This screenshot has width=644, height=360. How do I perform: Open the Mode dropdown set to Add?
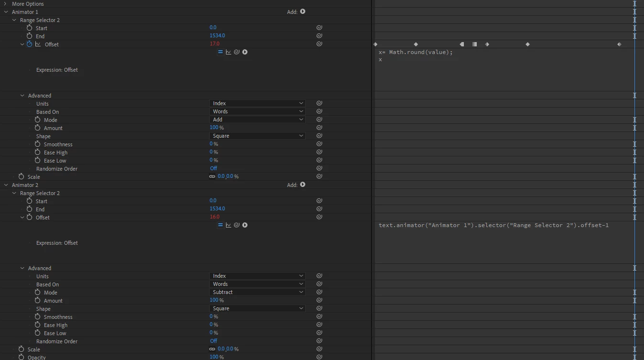pos(257,120)
